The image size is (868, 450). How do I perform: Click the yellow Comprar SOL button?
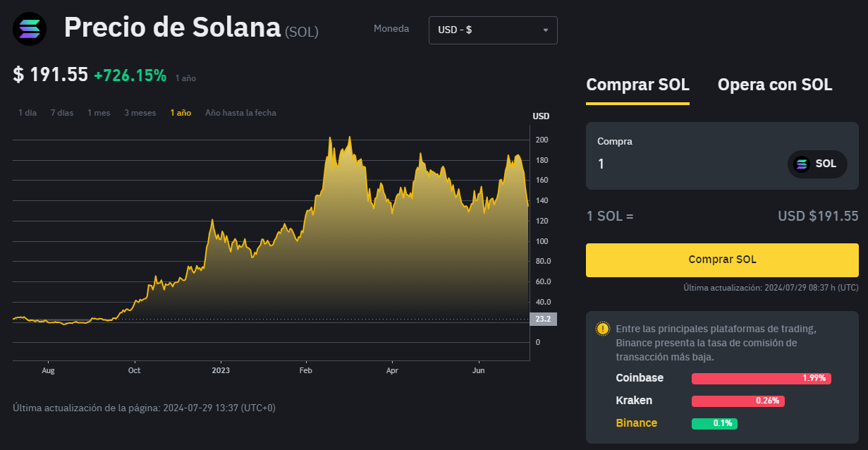click(722, 260)
